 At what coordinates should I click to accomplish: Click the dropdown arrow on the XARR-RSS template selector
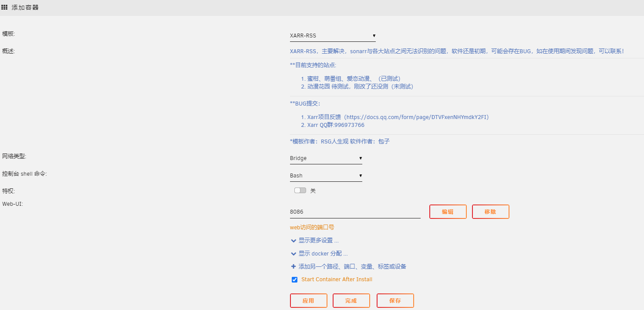[374, 36]
